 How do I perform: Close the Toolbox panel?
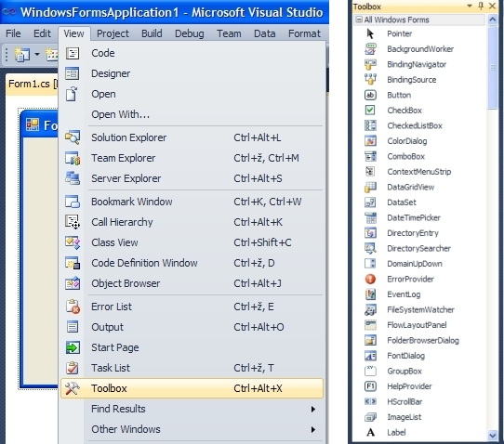pos(492,6)
